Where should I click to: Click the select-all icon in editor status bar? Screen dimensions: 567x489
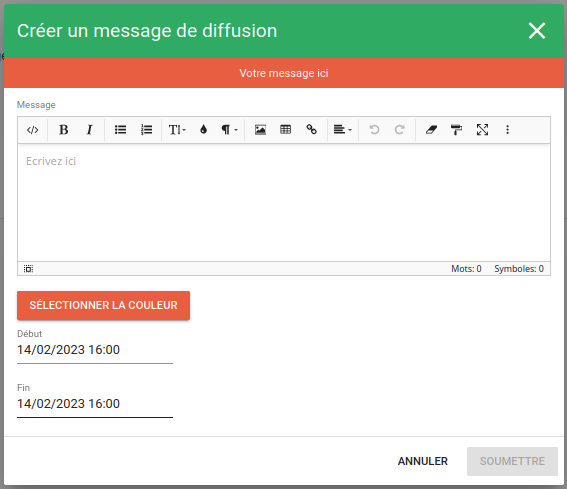click(x=29, y=269)
